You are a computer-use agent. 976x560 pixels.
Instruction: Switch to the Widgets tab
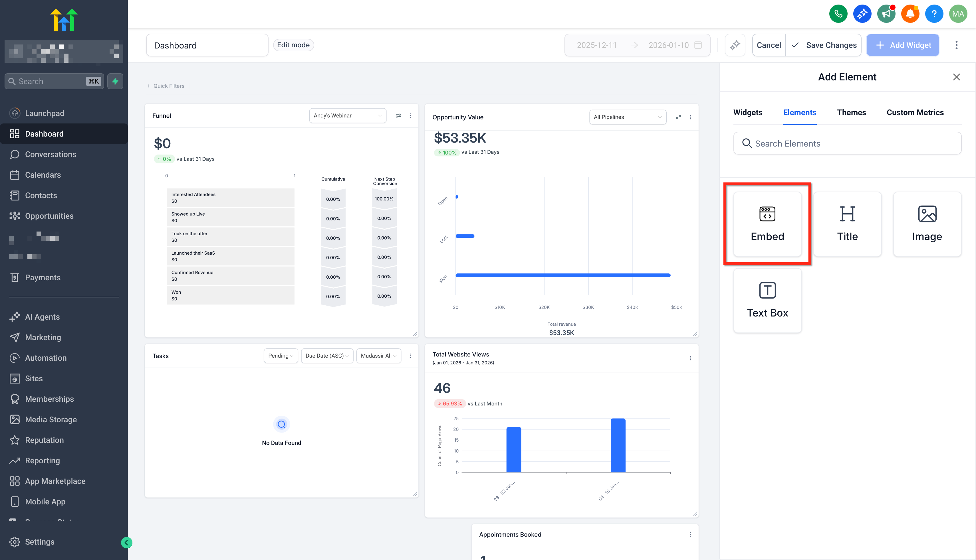[747, 112]
